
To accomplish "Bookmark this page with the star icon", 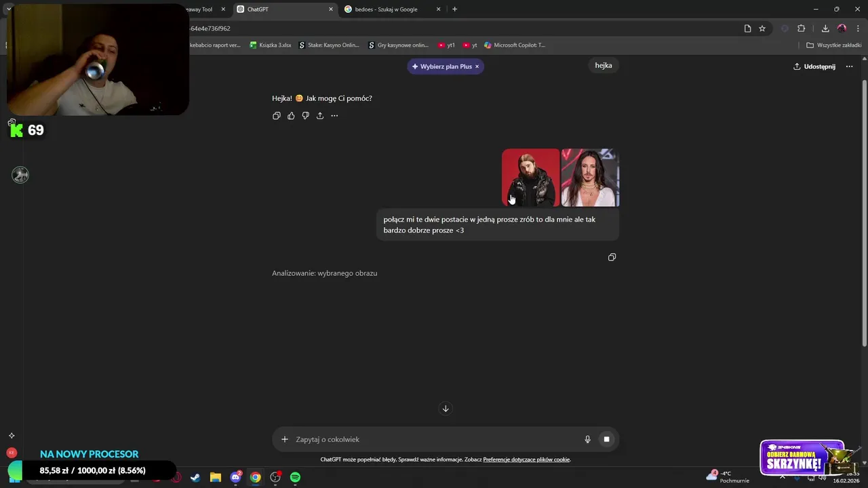I will [x=762, y=28].
